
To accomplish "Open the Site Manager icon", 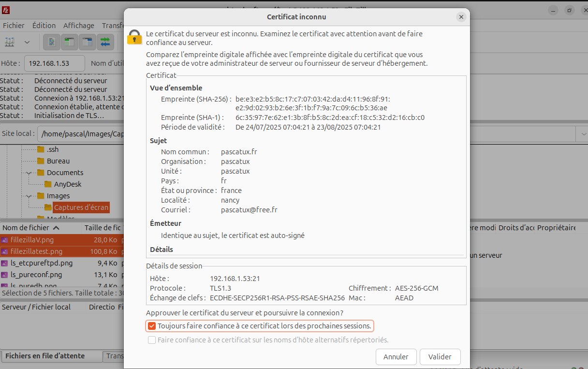I will point(10,42).
